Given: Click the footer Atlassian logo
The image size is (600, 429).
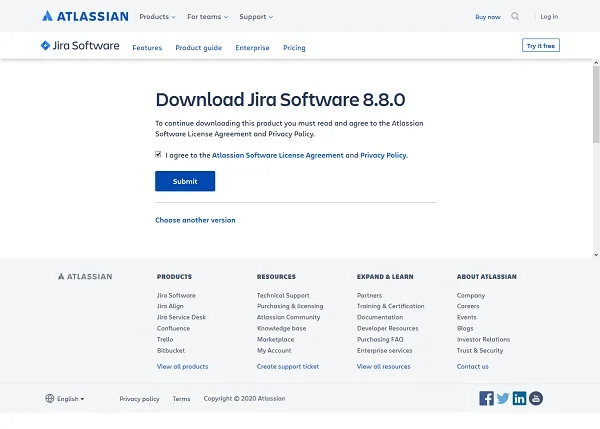Looking at the screenshot, I should 85,276.
